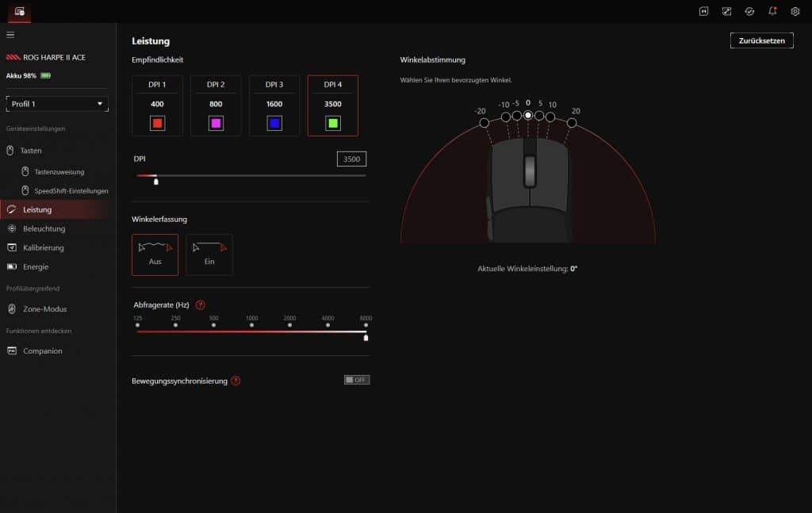
Task: Open the device tab icon in the top-left corner
Action: [19, 11]
